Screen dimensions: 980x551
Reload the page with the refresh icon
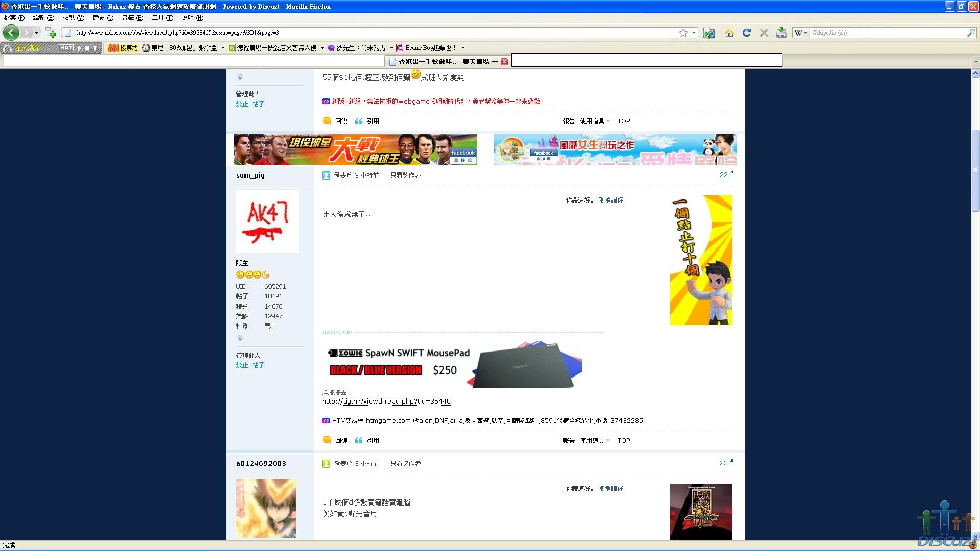746,33
